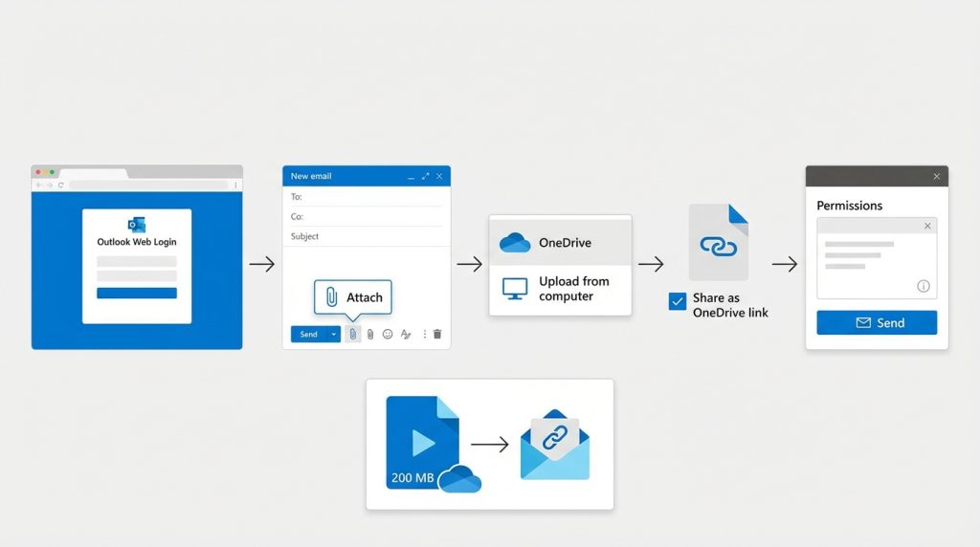Discard draft with the trash icon
This screenshot has width=980, height=547.
[x=437, y=334]
